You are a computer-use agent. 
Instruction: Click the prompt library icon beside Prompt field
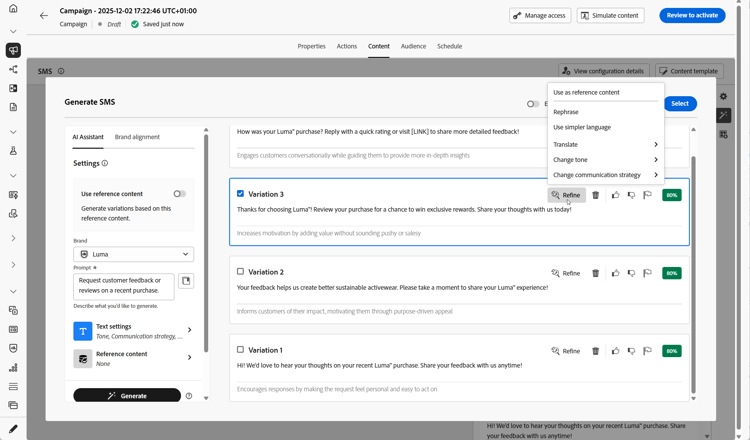coord(186,281)
